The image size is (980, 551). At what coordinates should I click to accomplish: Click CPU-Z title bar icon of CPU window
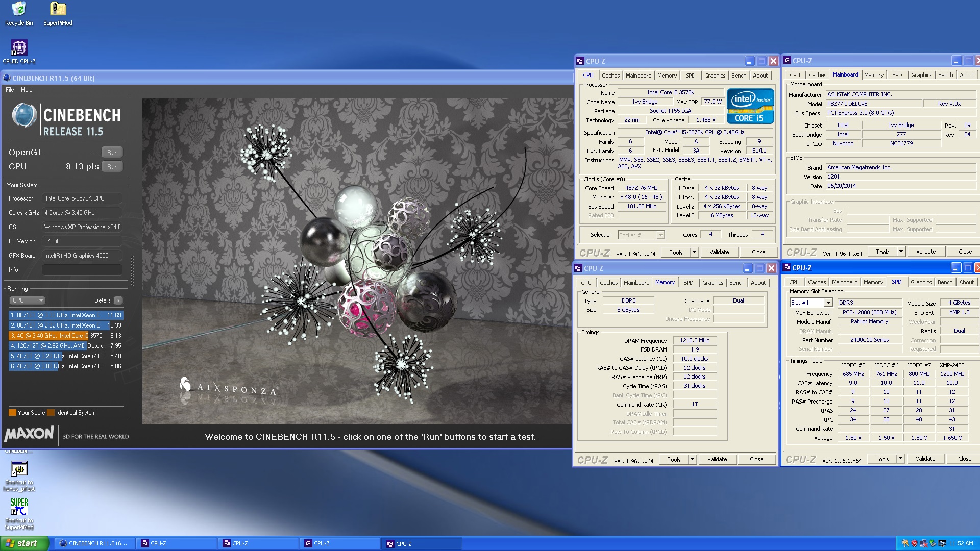pos(580,61)
